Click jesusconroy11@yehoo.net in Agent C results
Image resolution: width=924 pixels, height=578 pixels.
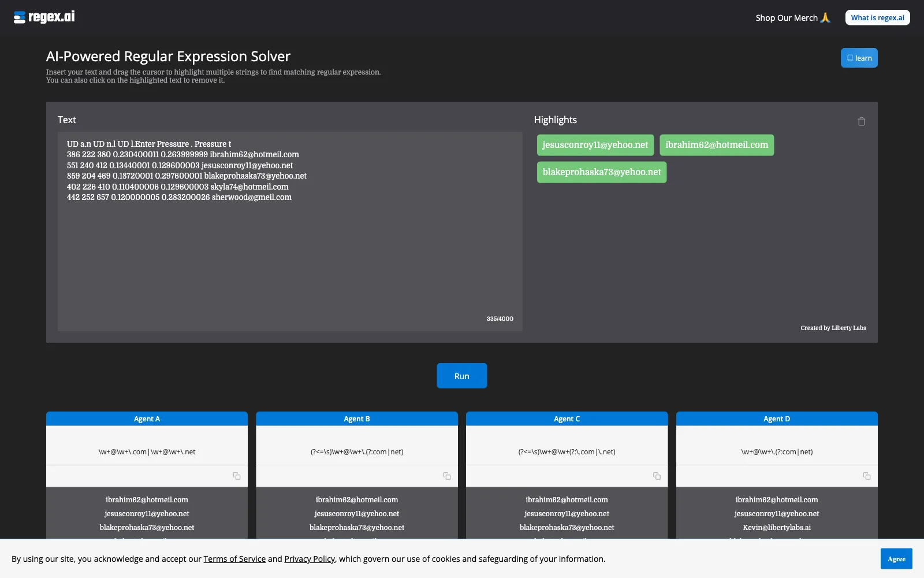(567, 514)
